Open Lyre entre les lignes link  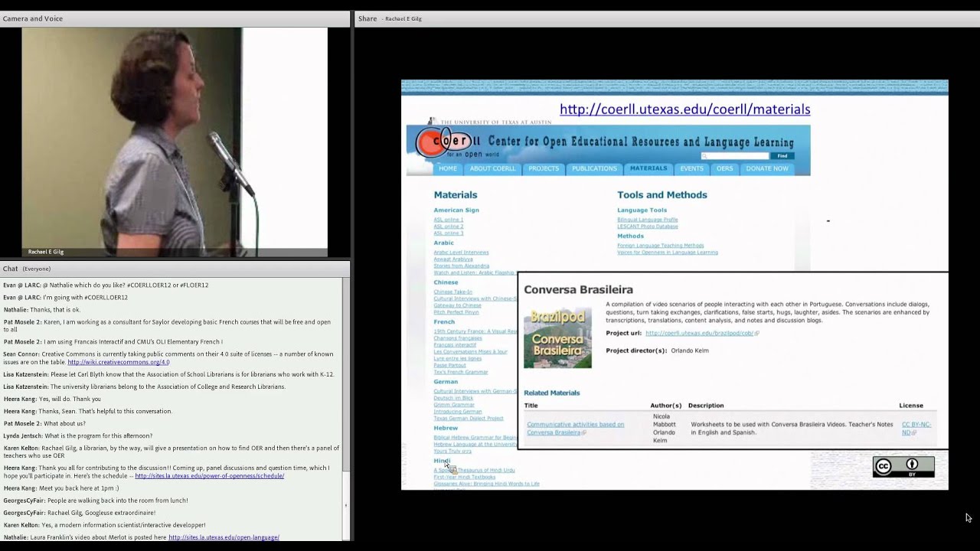point(458,358)
